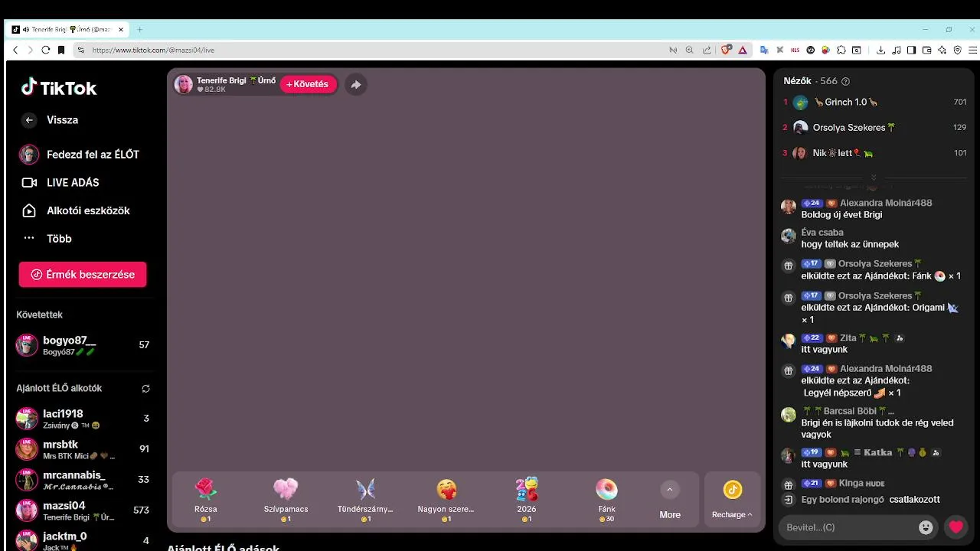Image resolution: width=980 pixels, height=551 pixels.
Task: Expand More gifts
Action: [670, 501]
